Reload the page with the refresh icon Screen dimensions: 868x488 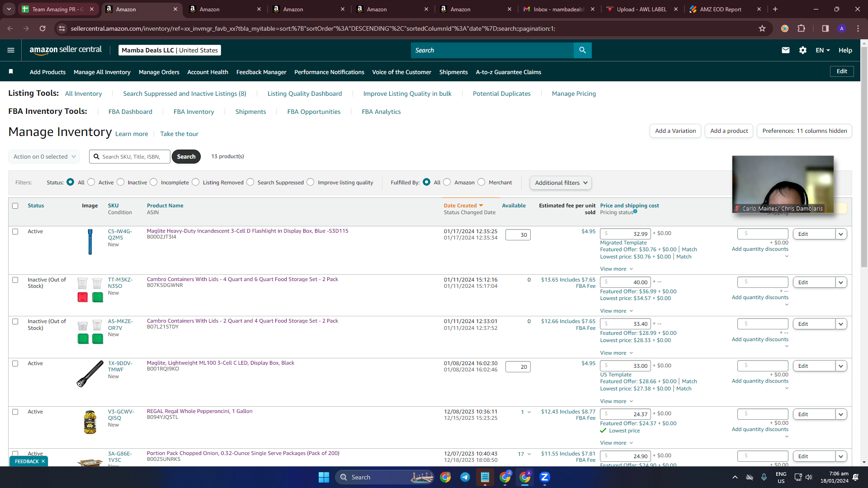[42, 28]
